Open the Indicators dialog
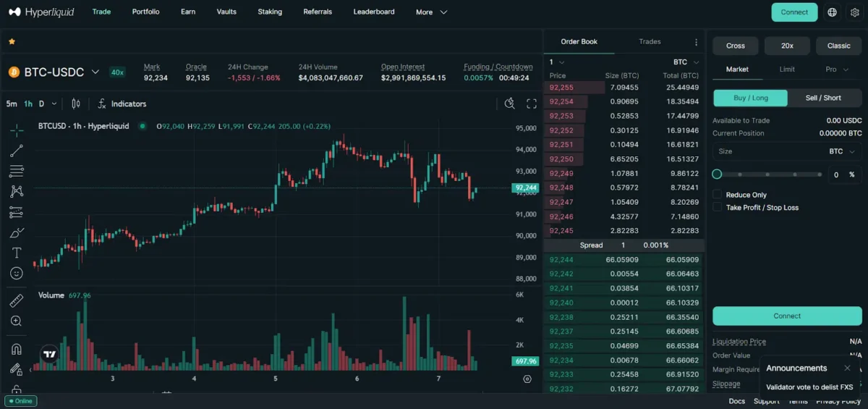 pos(122,104)
